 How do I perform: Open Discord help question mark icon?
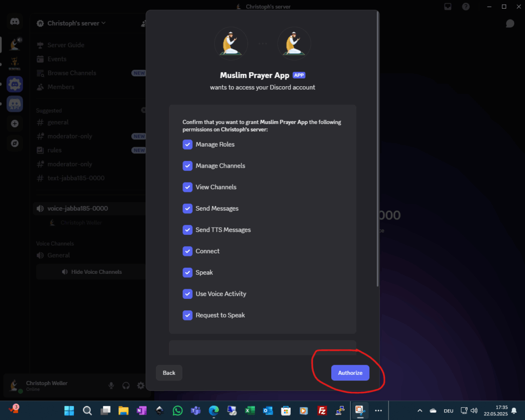point(466,7)
